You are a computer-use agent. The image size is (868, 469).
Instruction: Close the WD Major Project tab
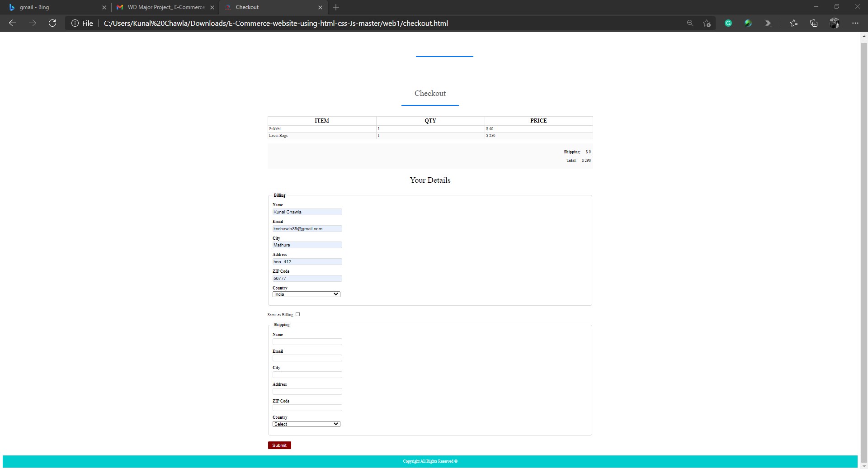point(212,7)
